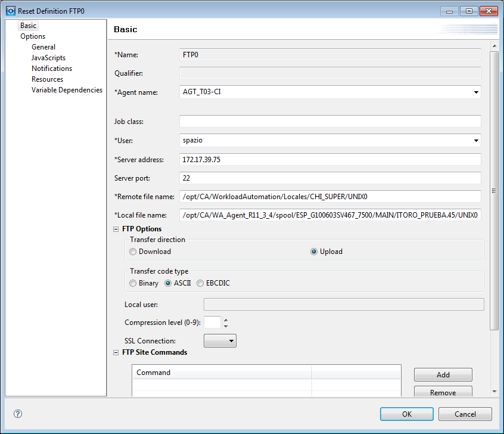
Task: Collapse the FTP Site Commands section
Action: point(116,352)
